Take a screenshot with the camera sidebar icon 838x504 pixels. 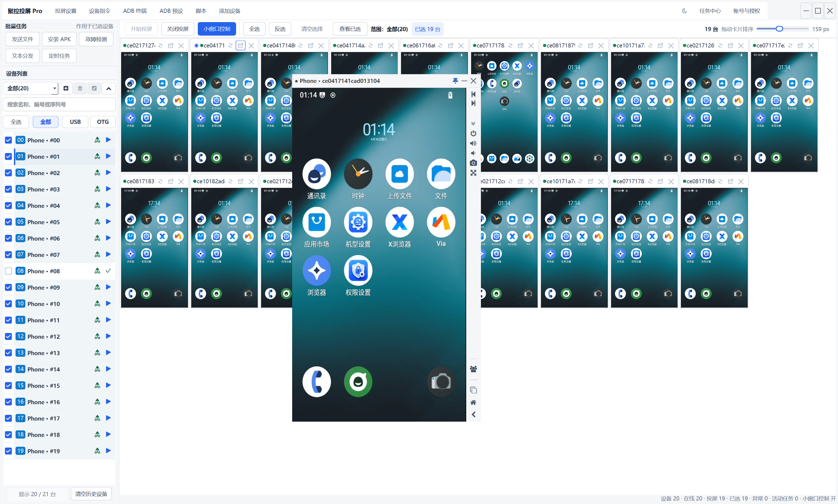pos(473,163)
